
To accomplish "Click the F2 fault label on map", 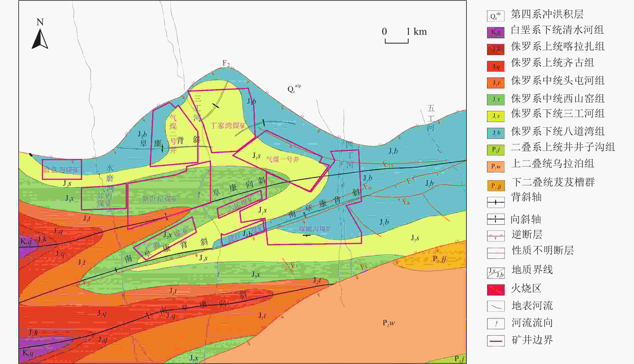I will click(x=226, y=63).
